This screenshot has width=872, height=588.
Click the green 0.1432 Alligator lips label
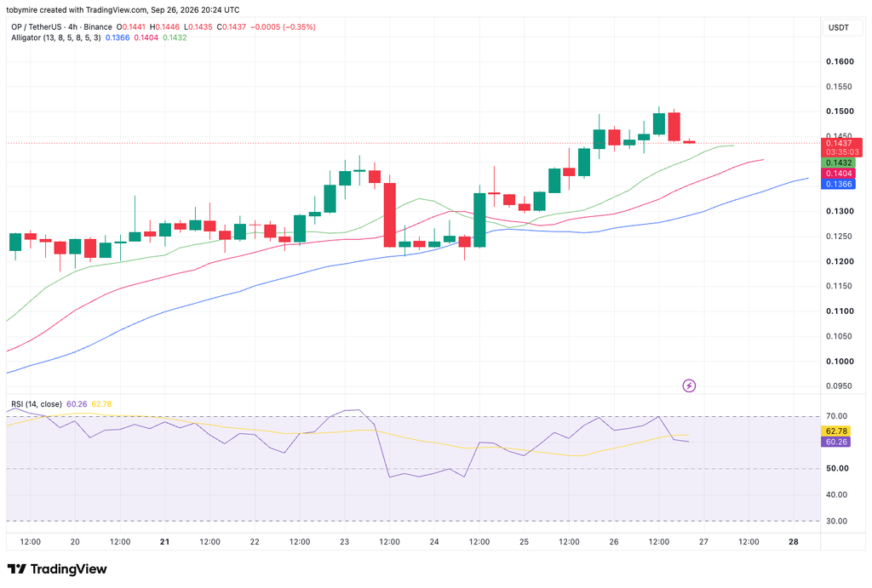point(839,163)
